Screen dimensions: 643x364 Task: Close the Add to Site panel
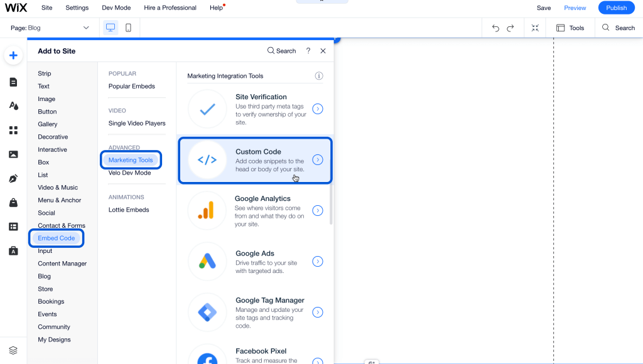323,51
